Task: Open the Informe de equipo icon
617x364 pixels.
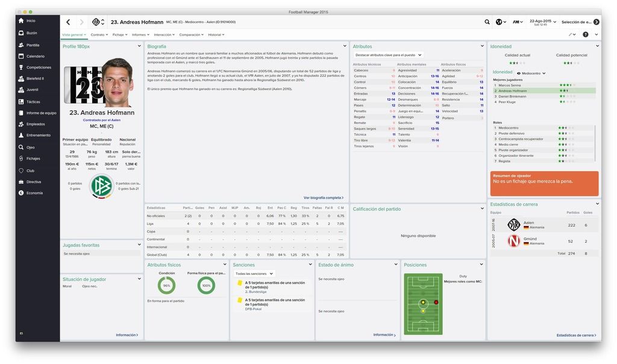Action: point(21,113)
